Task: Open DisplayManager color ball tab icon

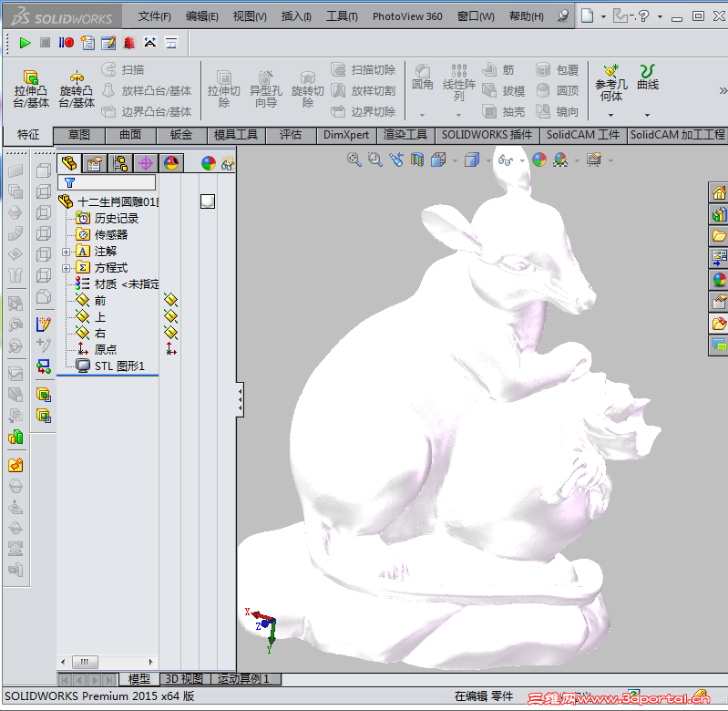Action: click(x=171, y=163)
